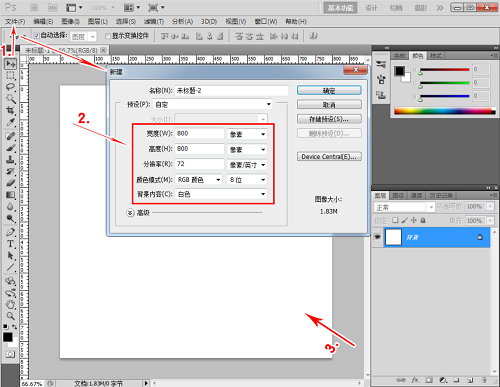The image size is (500, 387).
Task: Select the Brush tool
Action: (x=10, y=147)
